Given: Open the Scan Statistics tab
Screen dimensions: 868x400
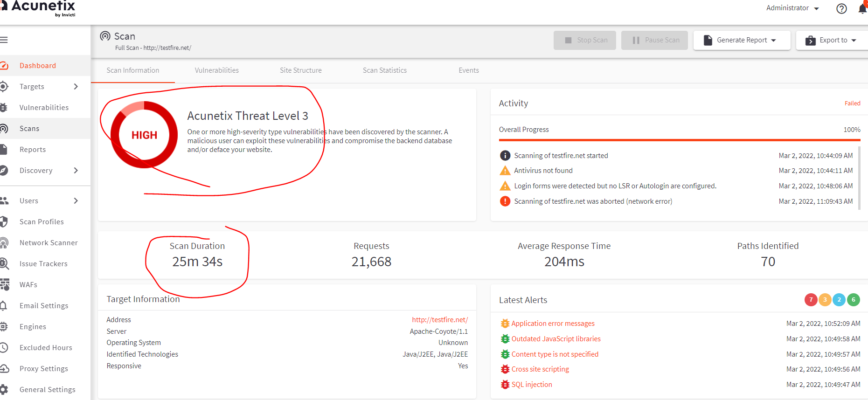Looking at the screenshot, I should coord(385,70).
